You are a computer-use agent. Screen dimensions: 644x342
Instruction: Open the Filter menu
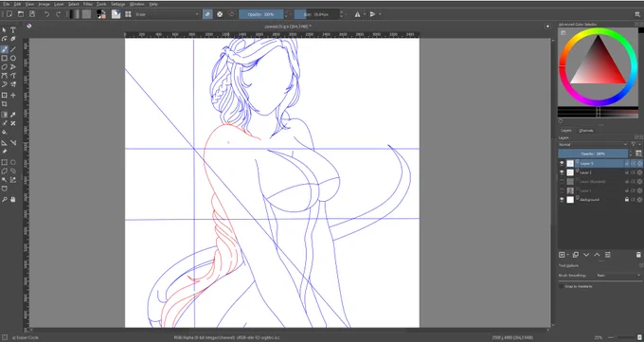[x=88, y=4]
